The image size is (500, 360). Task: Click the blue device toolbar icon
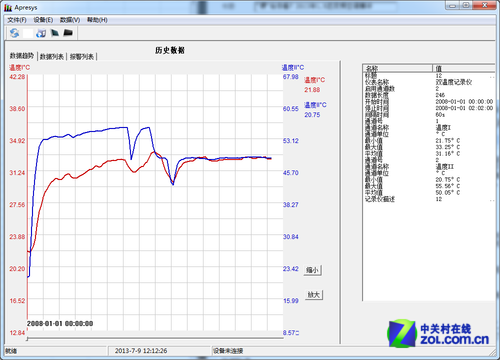pyautogui.click(x=41, y=33)
